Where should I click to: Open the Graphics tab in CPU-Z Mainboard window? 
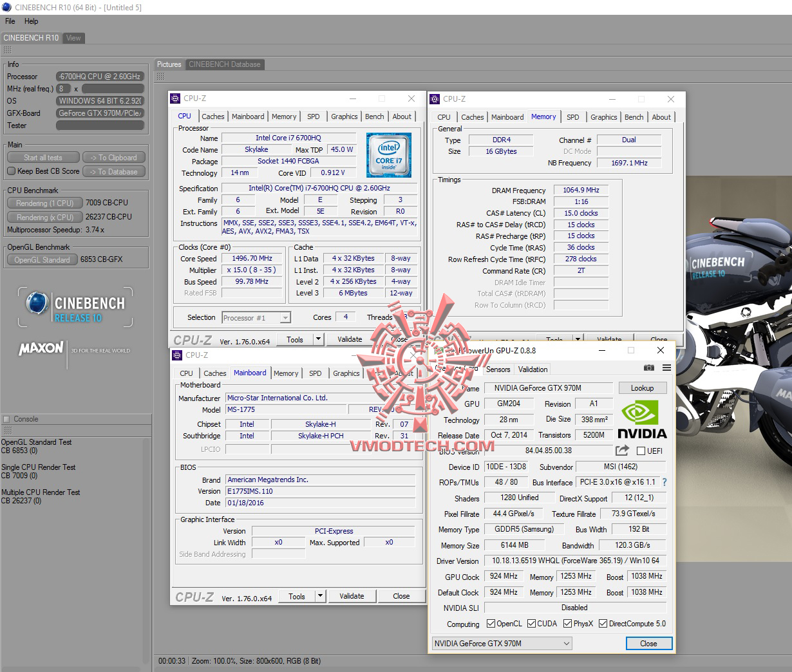pos(346,373)
